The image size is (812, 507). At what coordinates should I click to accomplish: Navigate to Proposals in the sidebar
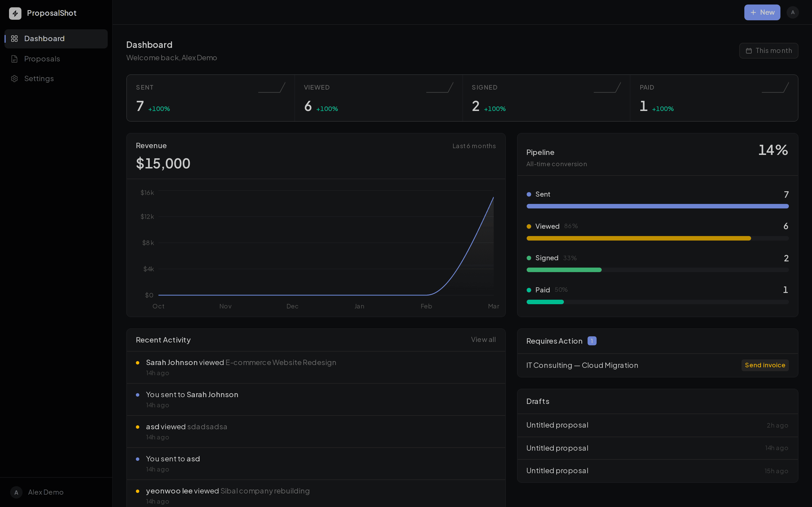(x=42, y=59)
